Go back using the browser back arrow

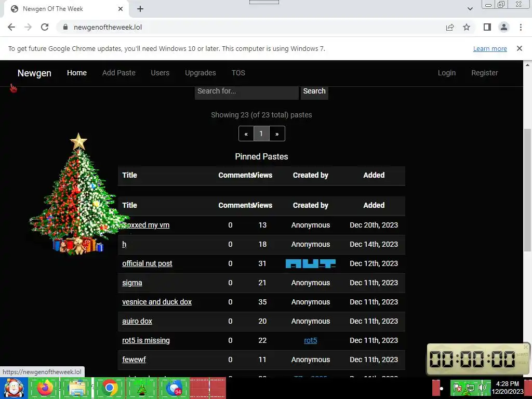tap(11, 27)
